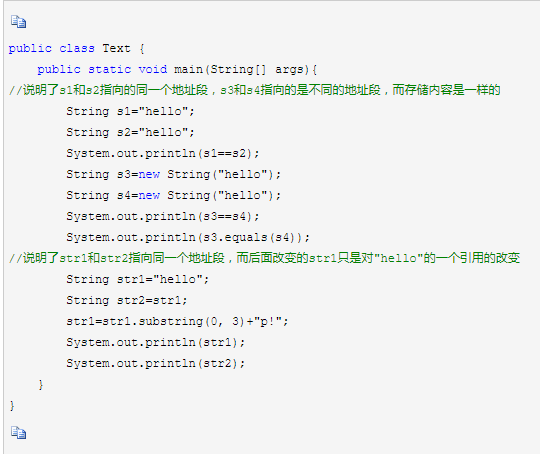
Task: Click the line String s2="hello";
Action: (131, 133)
